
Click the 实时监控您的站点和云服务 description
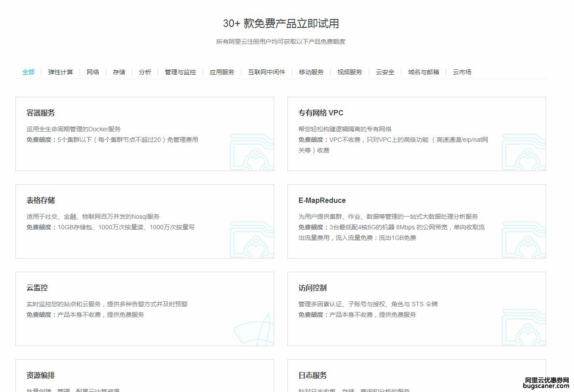coord(107,304)
